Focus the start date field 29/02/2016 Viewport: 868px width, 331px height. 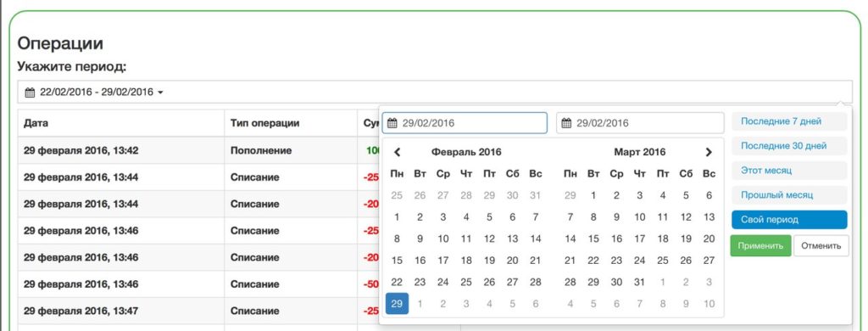[x=465, y=123]
